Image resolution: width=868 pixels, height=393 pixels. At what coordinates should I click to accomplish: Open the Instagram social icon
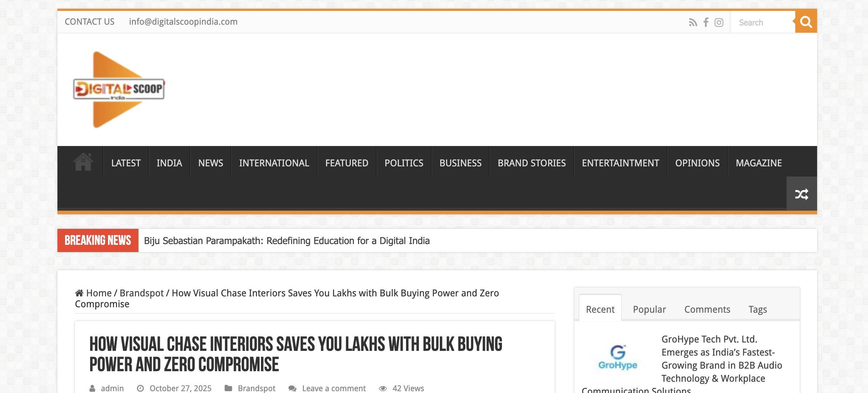tap(719, 23)
